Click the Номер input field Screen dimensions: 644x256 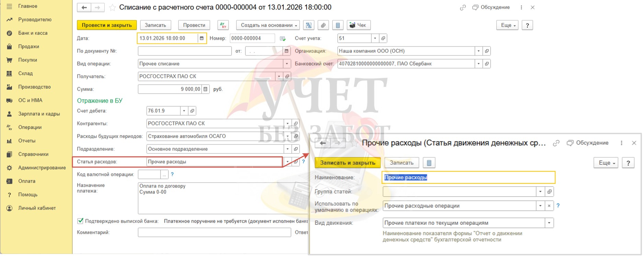(x=252, y=38)
